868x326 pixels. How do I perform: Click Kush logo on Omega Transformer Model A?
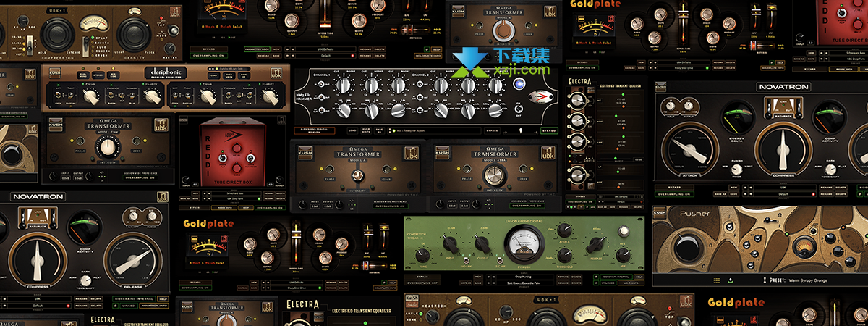[305, 152]
